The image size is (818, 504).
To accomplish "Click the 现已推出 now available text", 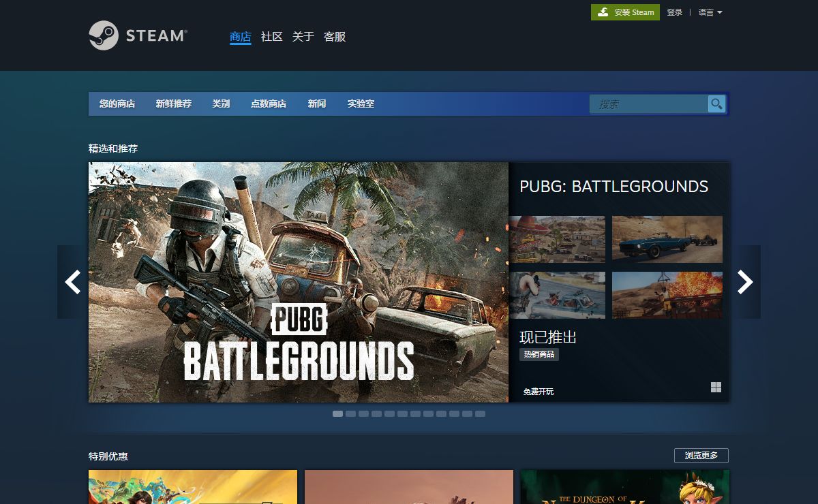I will 548,337.
